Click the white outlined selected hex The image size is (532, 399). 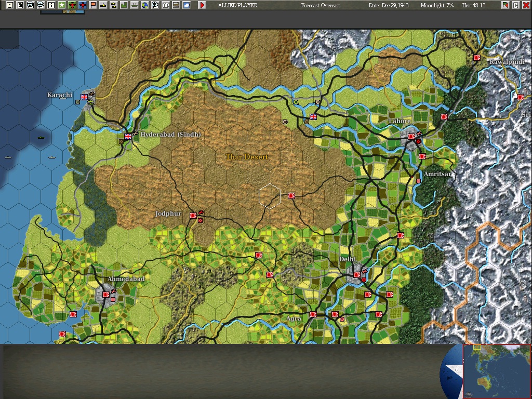click(x=270, y=196)
